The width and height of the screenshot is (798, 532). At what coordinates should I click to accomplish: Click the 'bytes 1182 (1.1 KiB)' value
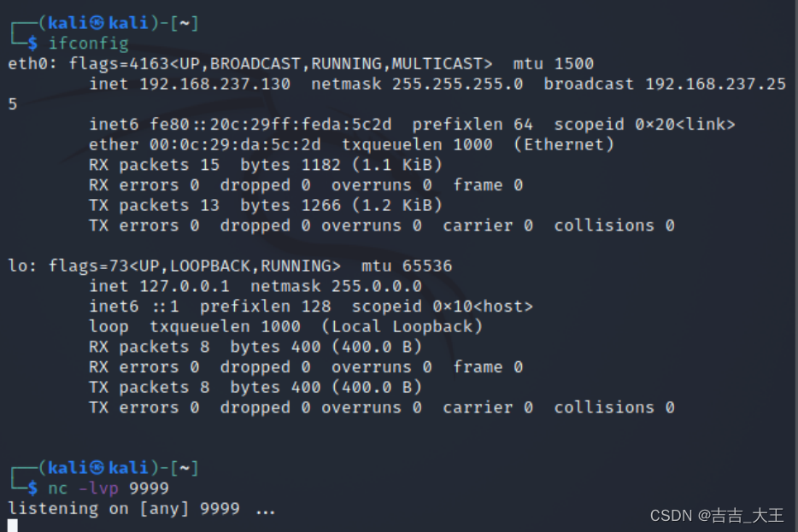(341, 165)
